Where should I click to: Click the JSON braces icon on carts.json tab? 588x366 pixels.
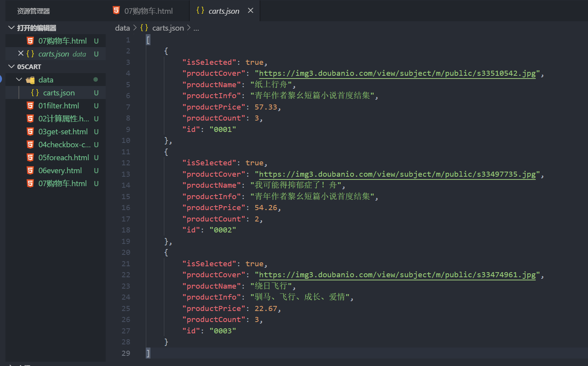coord(200,11)
